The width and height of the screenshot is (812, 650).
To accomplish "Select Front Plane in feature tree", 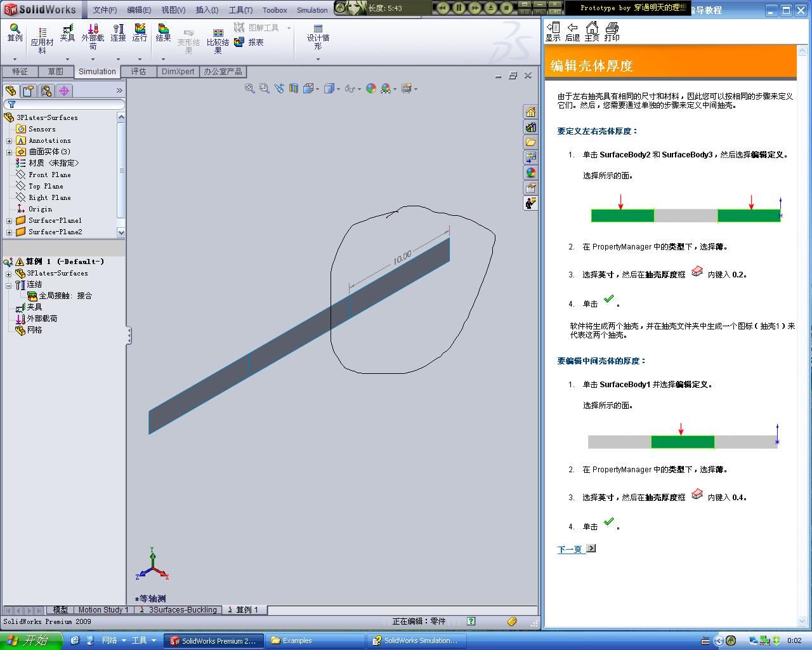I will pos(49,175).
